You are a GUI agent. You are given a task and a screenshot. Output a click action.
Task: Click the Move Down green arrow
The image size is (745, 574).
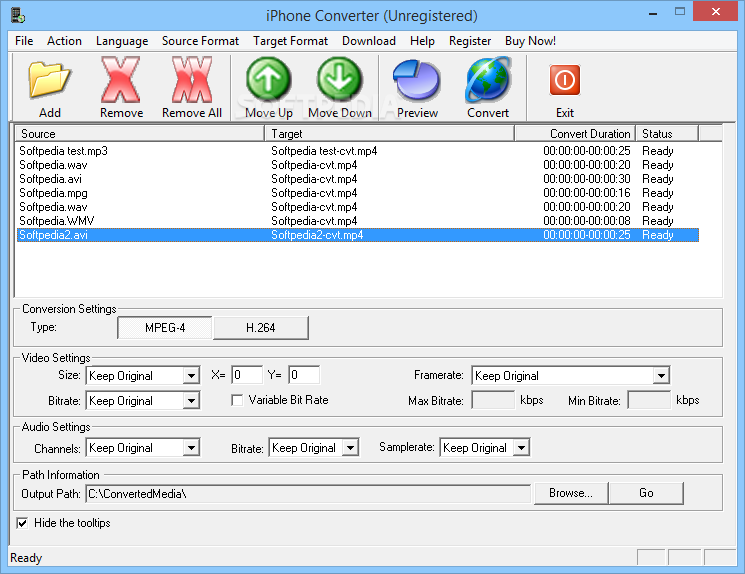[339, 79]
